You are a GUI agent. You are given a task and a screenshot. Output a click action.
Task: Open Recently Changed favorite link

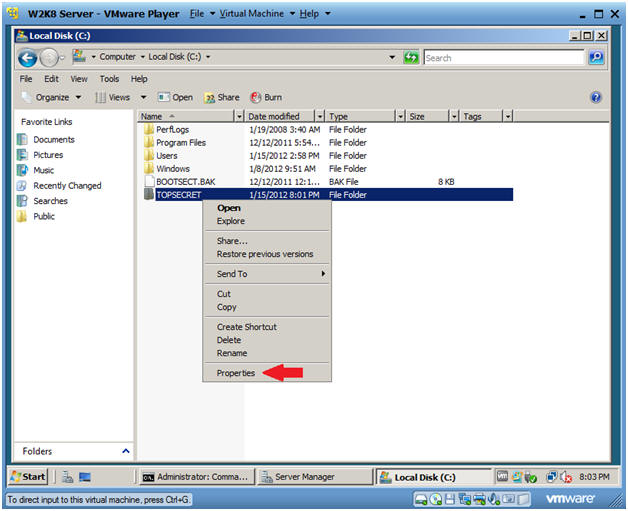point(59,185)
